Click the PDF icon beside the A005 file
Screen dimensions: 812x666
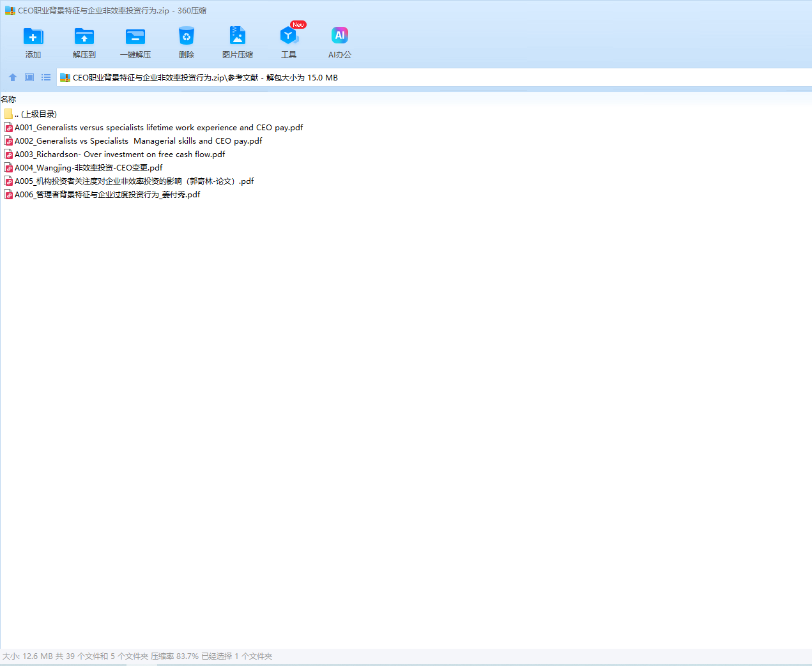pos(8,181)
